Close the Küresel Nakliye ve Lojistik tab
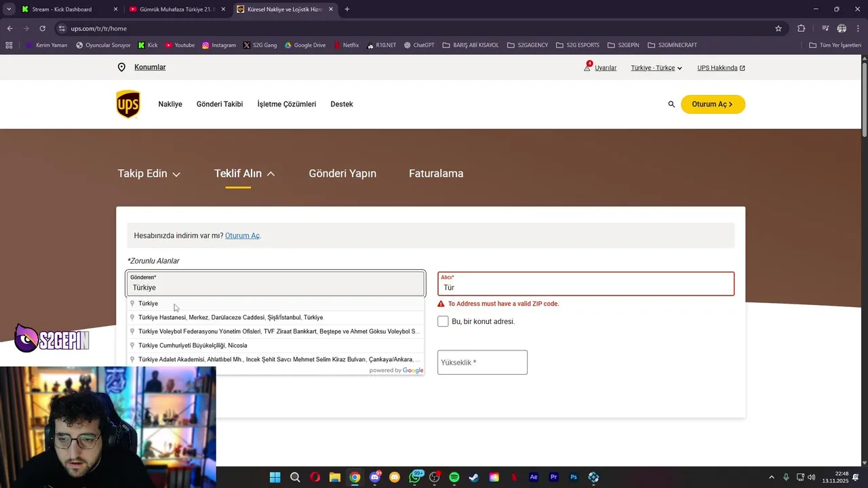 click(331, 9)
